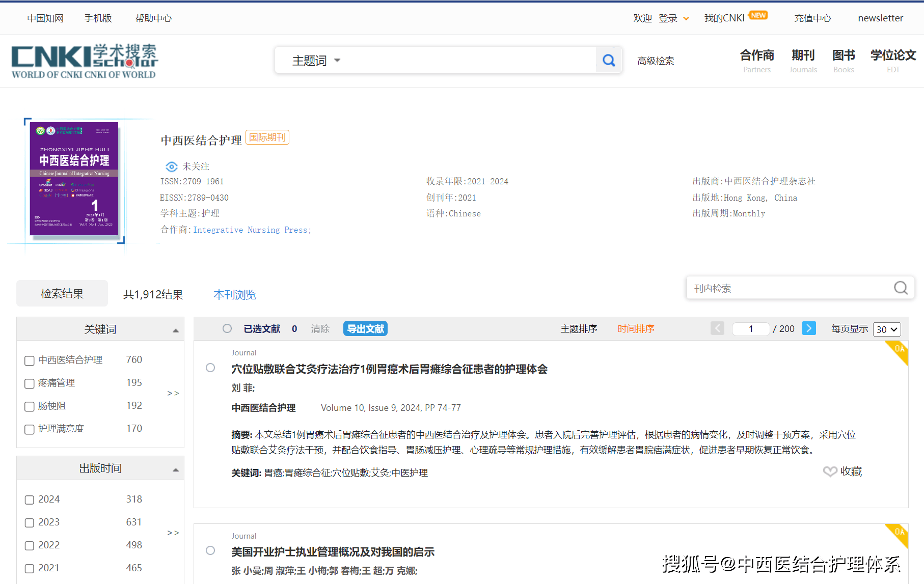Image resolution: width=924 pixels, height=584 pixels.
Task: Show more keywords with the >> arrow
Action: [173, 393]
